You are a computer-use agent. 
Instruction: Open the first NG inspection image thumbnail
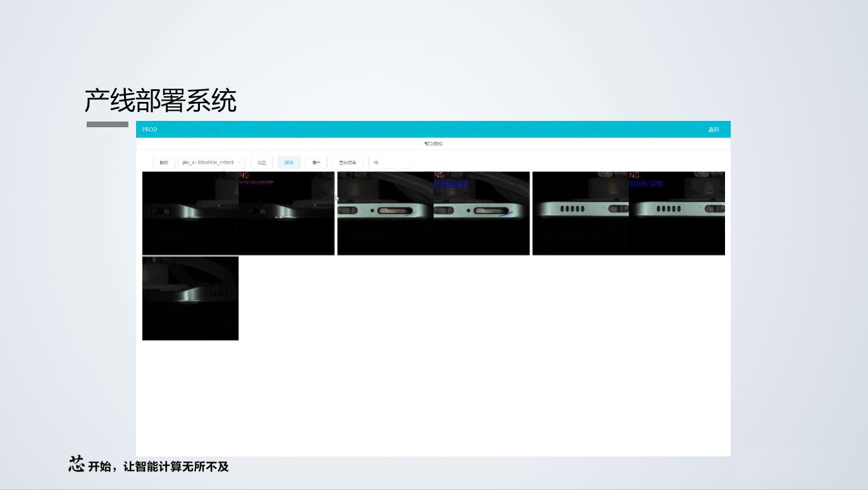coord(239,213)
